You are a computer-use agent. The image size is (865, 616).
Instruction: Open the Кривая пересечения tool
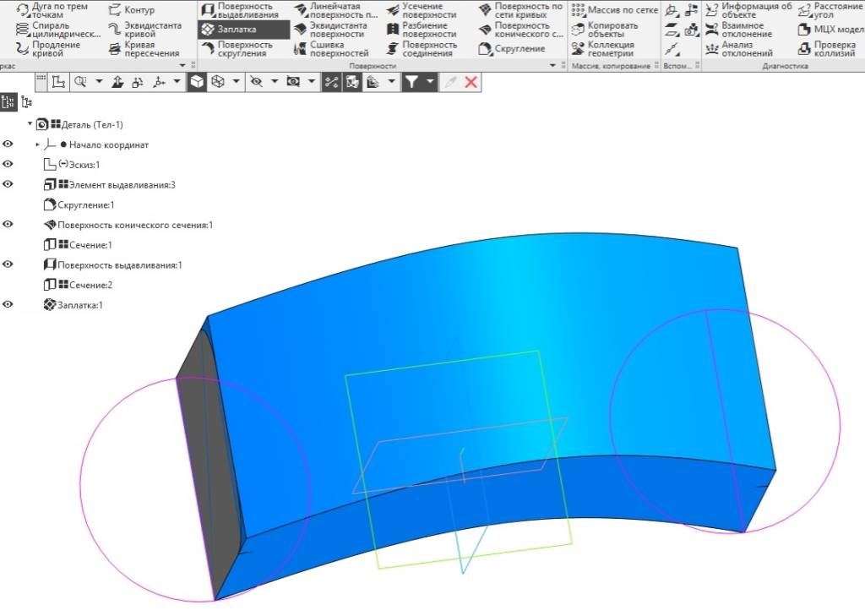pyautogui.click(x=144, y=48)
